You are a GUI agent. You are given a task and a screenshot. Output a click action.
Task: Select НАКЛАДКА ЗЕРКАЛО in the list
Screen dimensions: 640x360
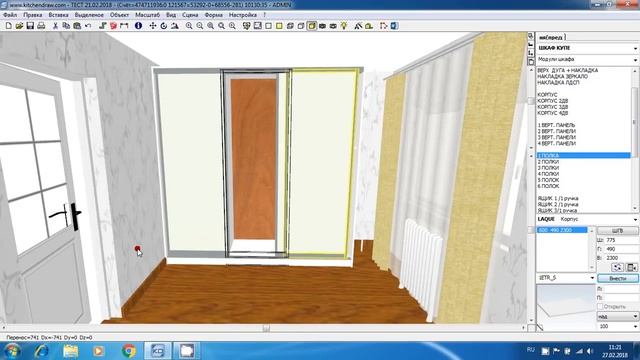click(x=562, y=76)
